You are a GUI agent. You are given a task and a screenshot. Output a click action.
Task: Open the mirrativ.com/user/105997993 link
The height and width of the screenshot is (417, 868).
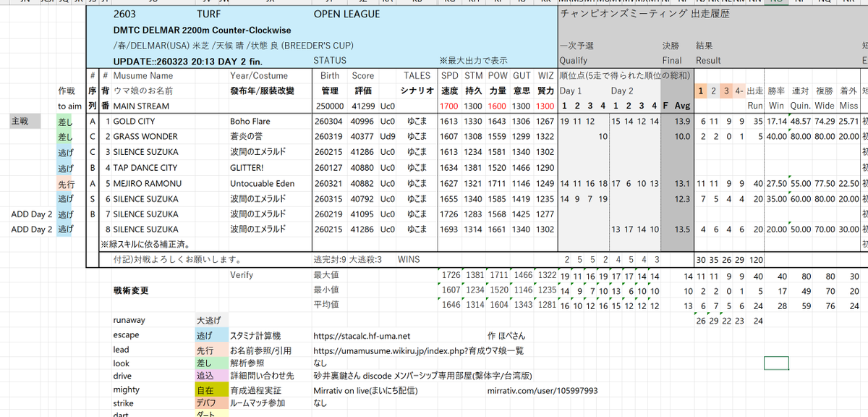click(x=542, y=390)
